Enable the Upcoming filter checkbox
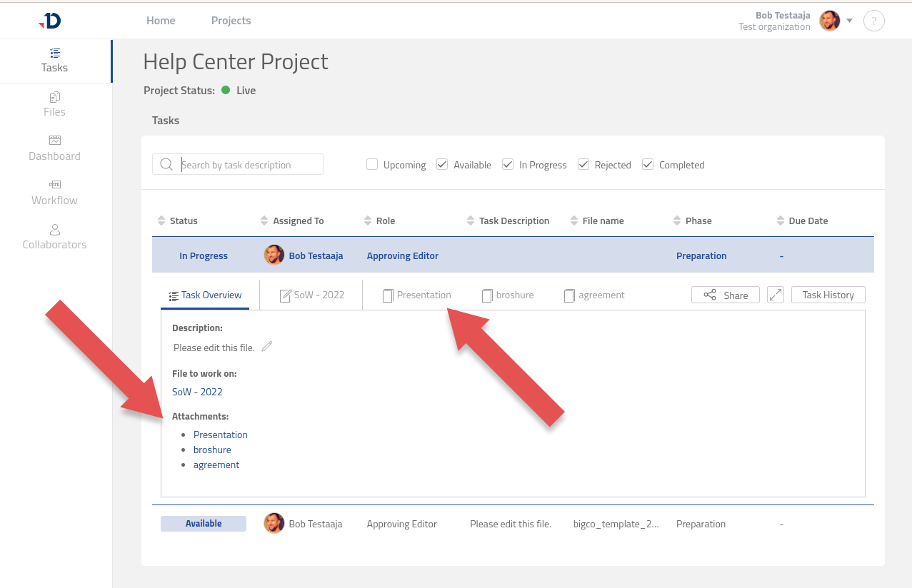 [x=372, y=165]
